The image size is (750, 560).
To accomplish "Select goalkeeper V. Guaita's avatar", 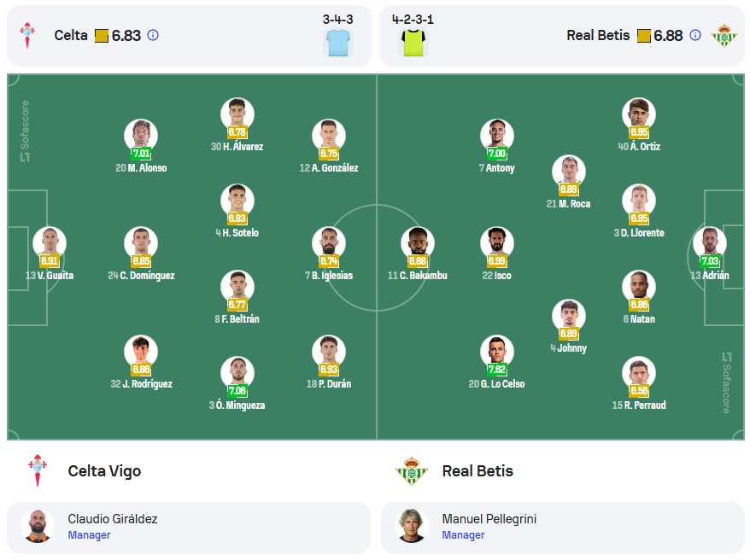I will point(50,242).
